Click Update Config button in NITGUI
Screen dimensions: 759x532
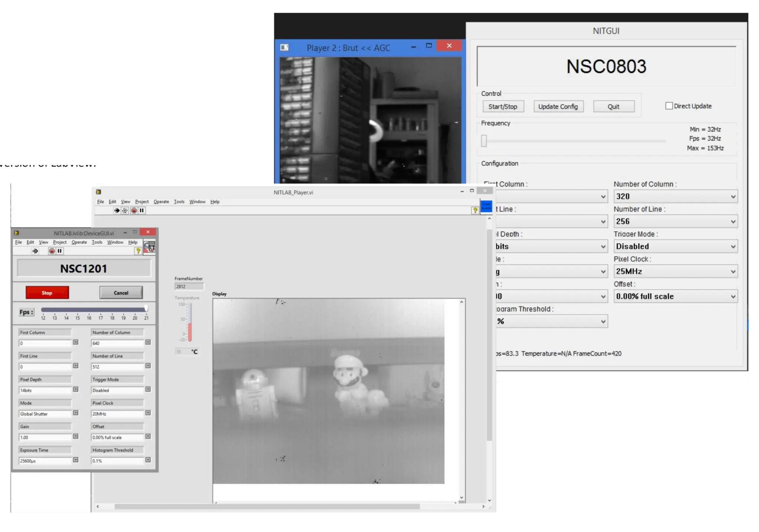[558, 106]
